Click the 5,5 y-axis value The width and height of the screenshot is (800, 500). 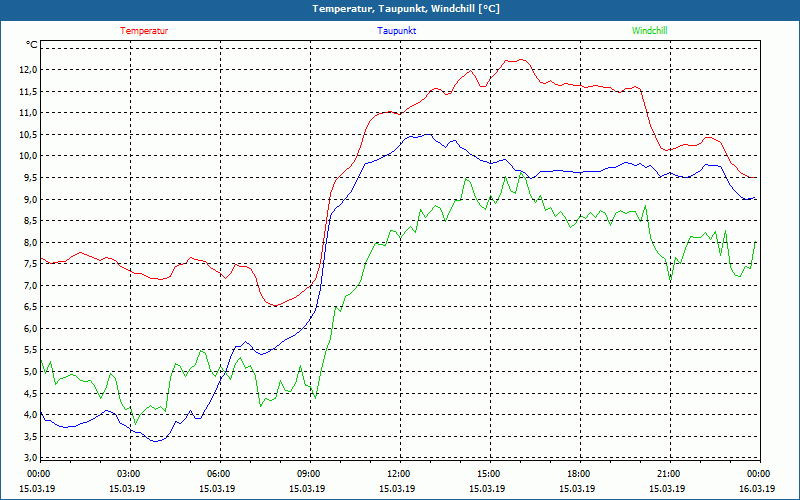click(30, 350)
